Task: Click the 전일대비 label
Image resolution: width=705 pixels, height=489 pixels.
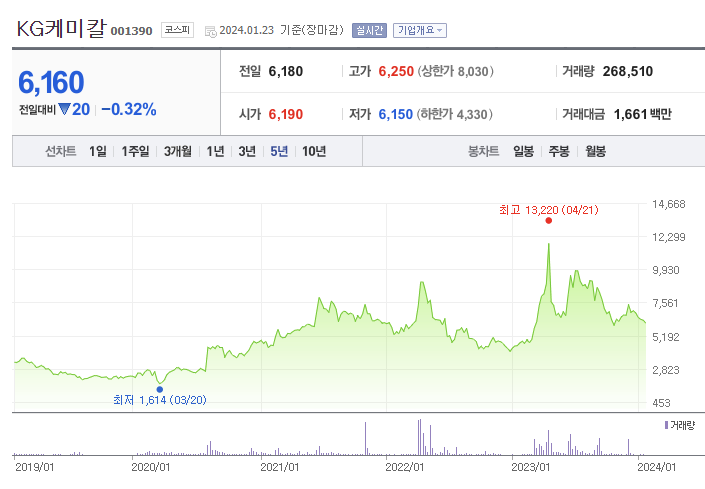Action: (x=37, y=110)
